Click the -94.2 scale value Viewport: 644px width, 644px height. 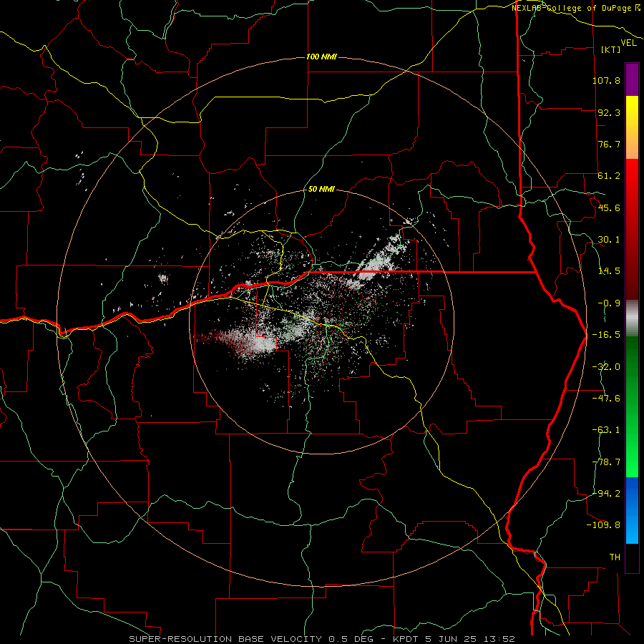606,493
